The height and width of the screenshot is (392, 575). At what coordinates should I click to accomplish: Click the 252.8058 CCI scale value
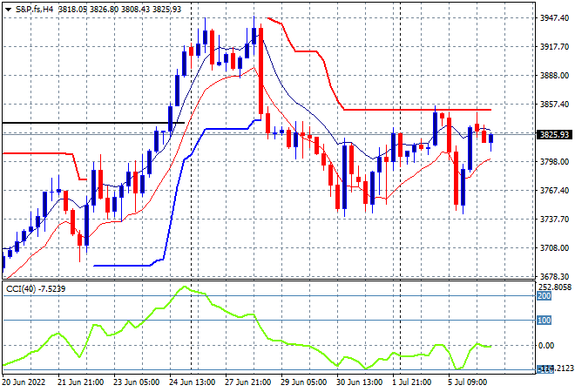pyautogui.click(x=554, y=287)
